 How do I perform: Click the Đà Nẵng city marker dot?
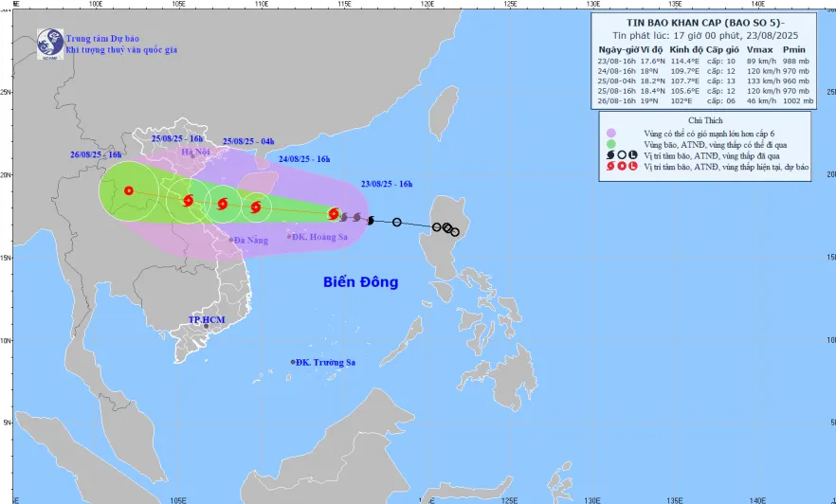pos(230,240)
